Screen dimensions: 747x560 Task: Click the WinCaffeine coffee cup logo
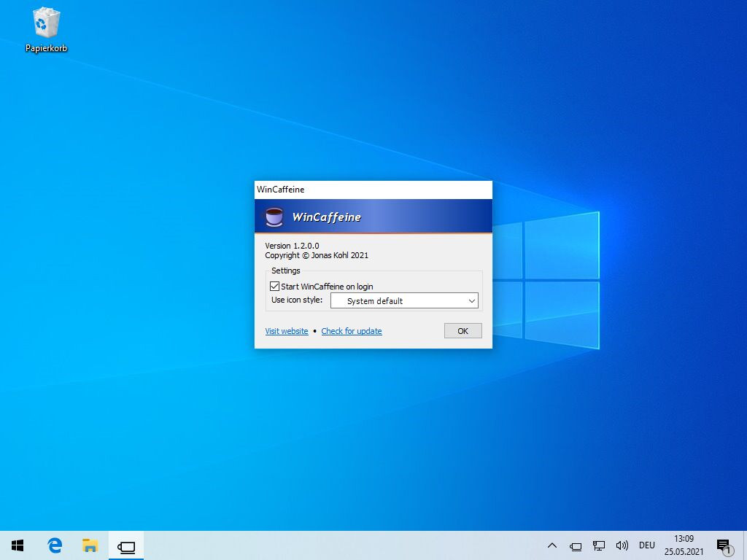[x=274, y=217]
